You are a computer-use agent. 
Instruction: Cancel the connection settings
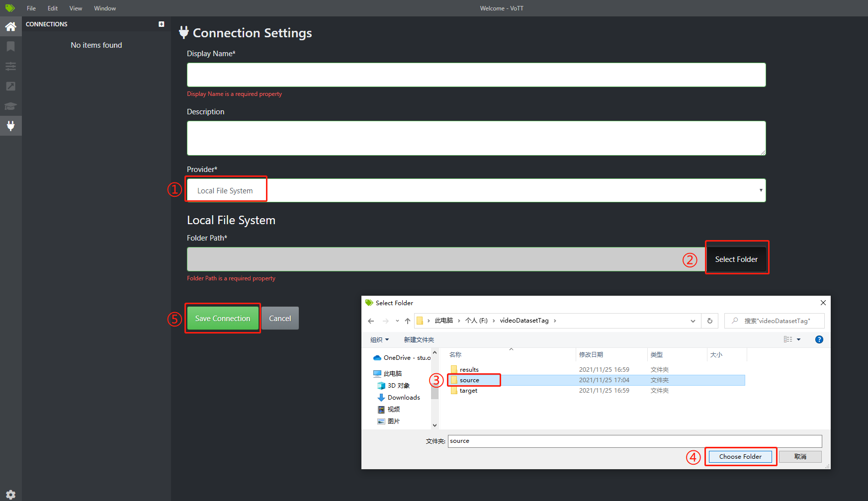point(280,318)
